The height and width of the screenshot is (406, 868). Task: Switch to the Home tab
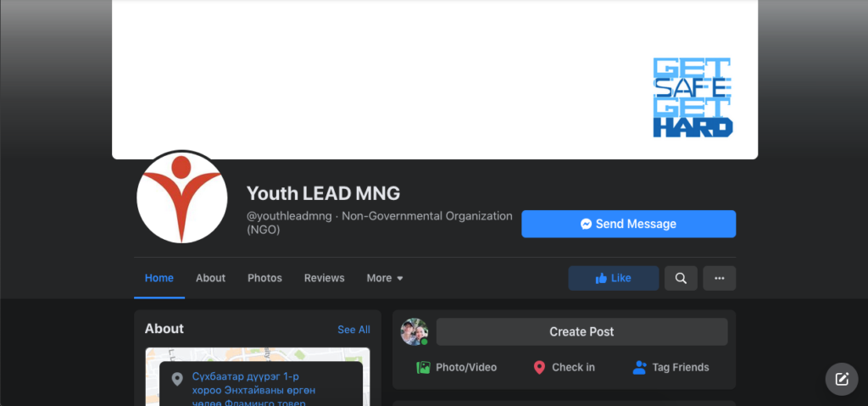click(x=159, y=278)
